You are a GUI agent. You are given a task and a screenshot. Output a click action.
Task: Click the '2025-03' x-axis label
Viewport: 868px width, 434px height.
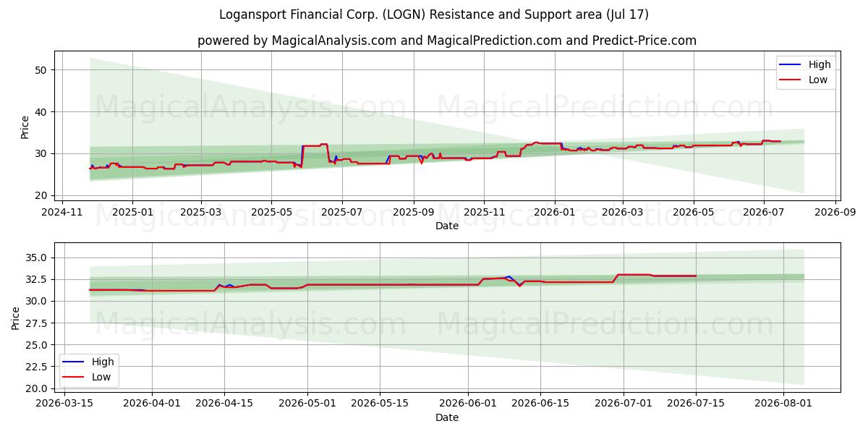pyautogui.click(x=200, y=213)
